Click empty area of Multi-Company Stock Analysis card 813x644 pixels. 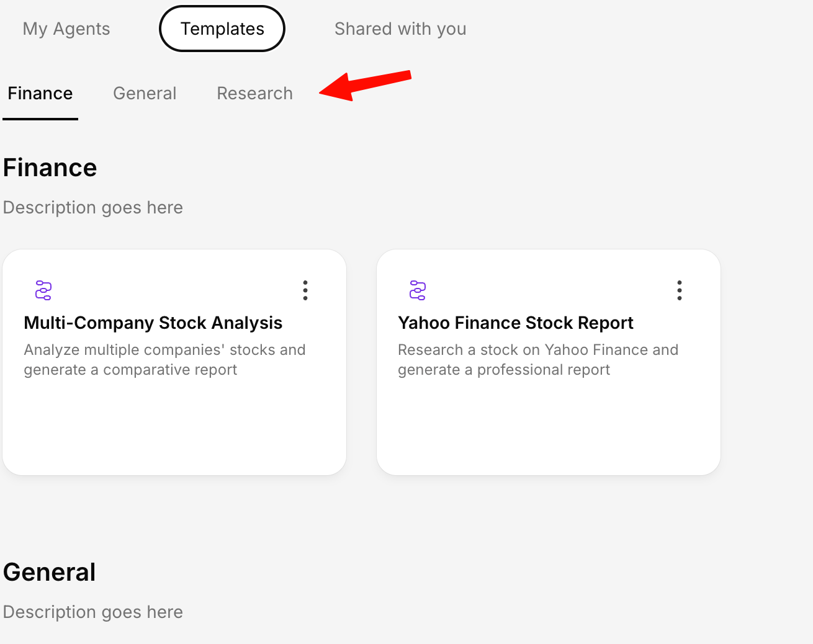tap(174, 428)
